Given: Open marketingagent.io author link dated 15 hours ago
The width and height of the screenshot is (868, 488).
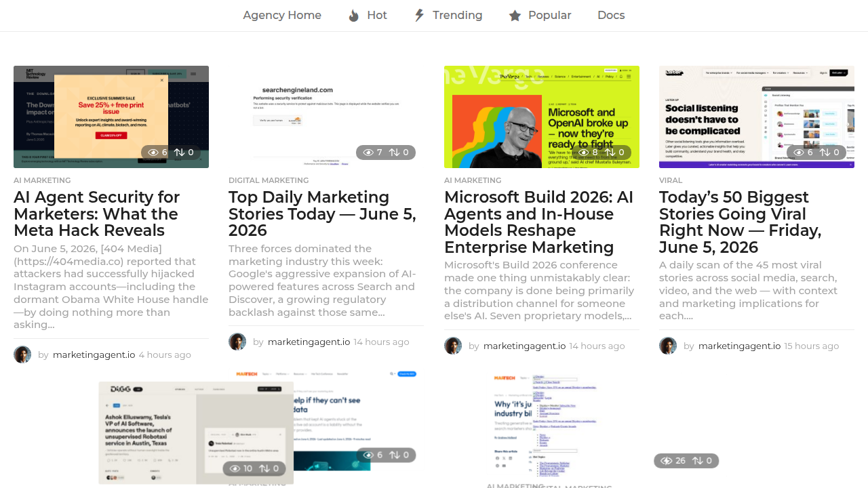Looking at the screenshot, I should 739,346.
